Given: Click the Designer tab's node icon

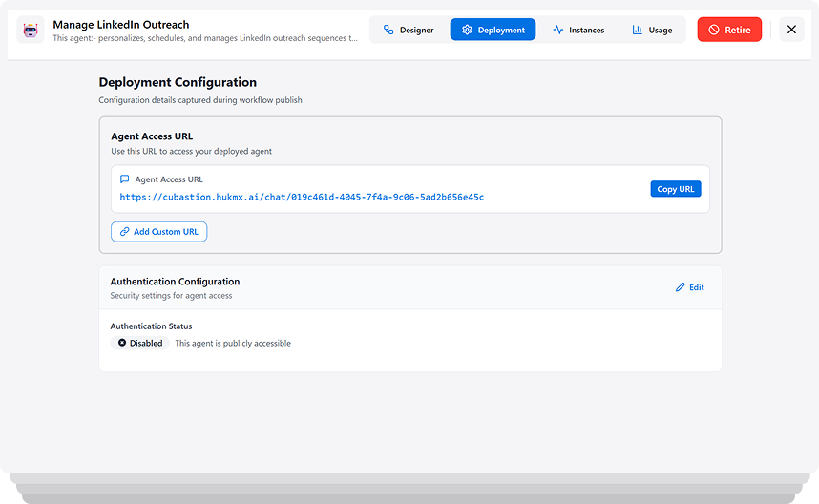Looking at the screenshot, I should pos(388,30).
